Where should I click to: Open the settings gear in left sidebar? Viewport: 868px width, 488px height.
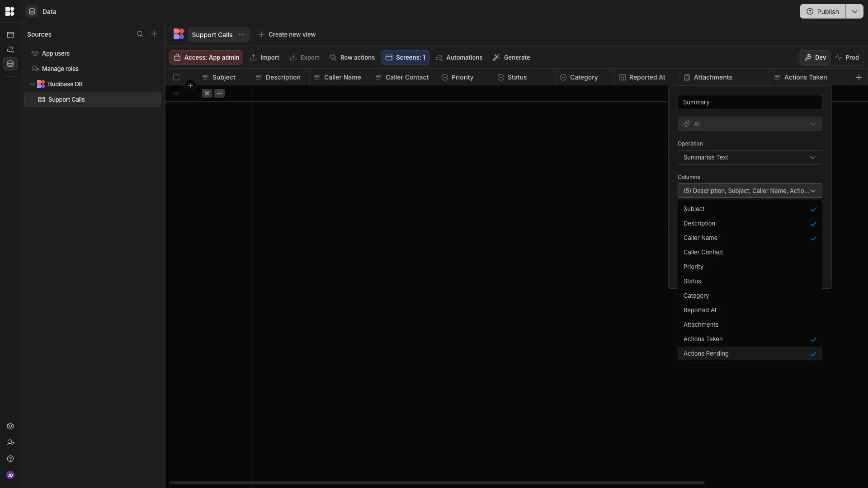10,427
